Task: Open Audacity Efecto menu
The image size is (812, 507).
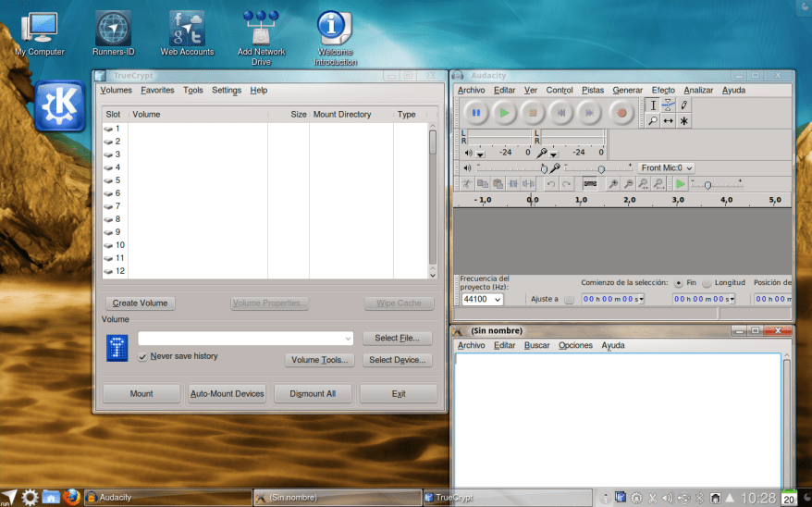Action: 663,90
